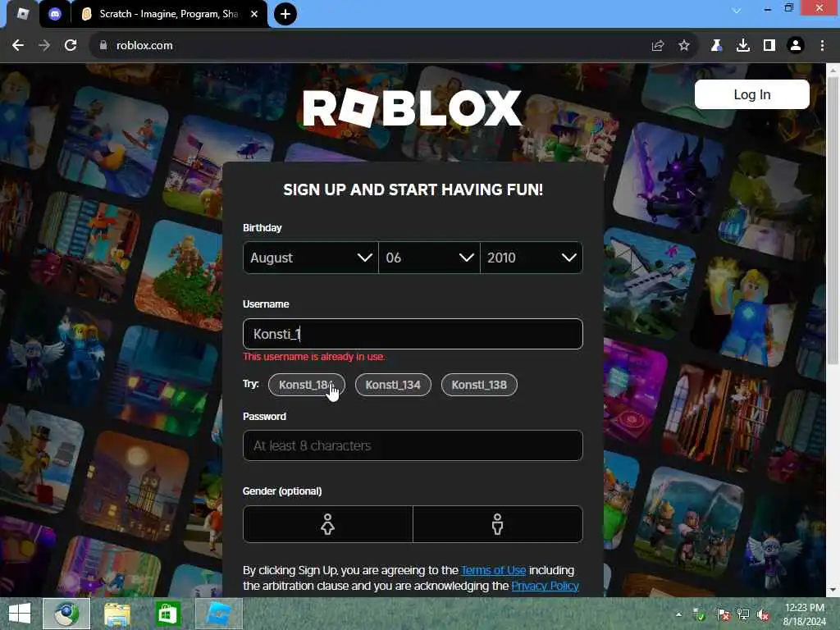
Task: Switch to the Discord pinned tab
Action: [x=55, y=14]
